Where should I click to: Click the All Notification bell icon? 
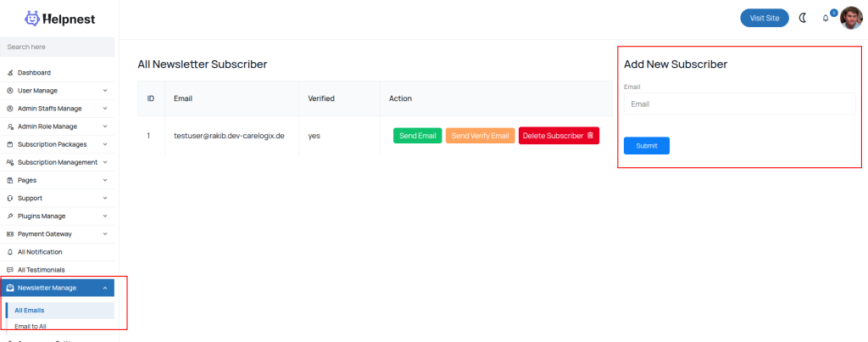click(x=10, y=252)
